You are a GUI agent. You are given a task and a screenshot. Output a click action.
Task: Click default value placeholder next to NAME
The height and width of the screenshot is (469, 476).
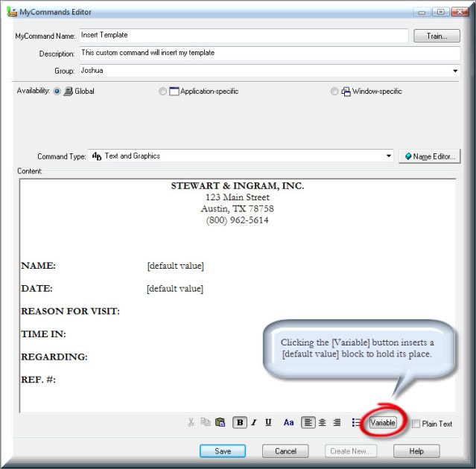[176, 266]
